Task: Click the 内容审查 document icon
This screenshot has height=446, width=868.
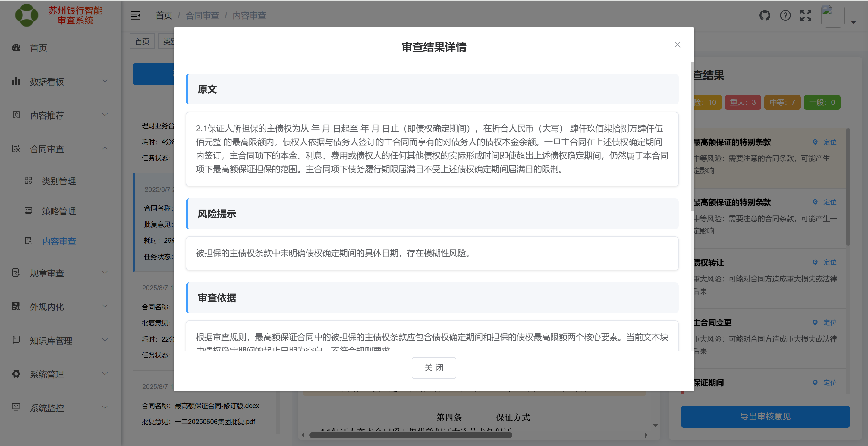Action: [x=28, y=241]
